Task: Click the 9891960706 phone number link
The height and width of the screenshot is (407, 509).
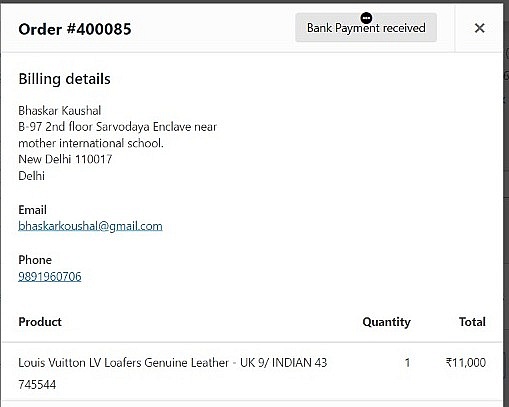Action: click(x=50, y=276)
